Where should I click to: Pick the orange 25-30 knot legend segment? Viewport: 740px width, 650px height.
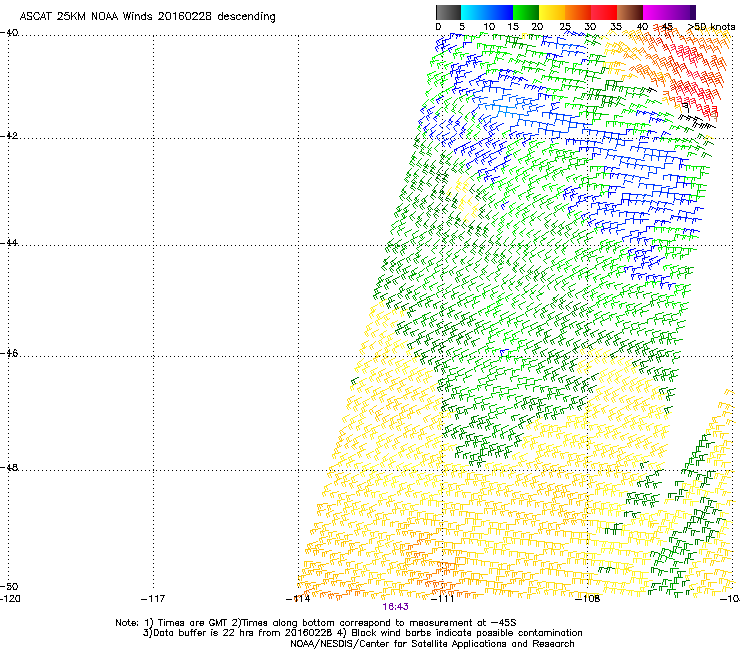[x=578, y=12]
